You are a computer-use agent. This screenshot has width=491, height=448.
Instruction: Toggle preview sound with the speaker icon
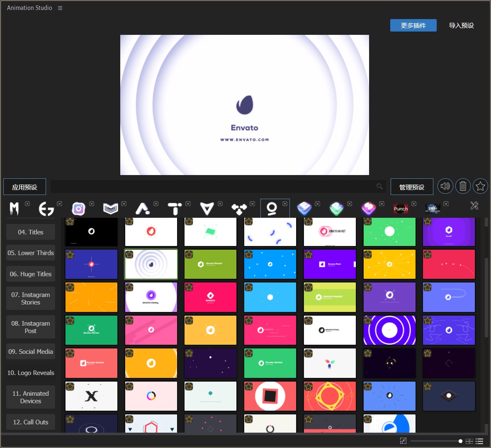point(445,186)
